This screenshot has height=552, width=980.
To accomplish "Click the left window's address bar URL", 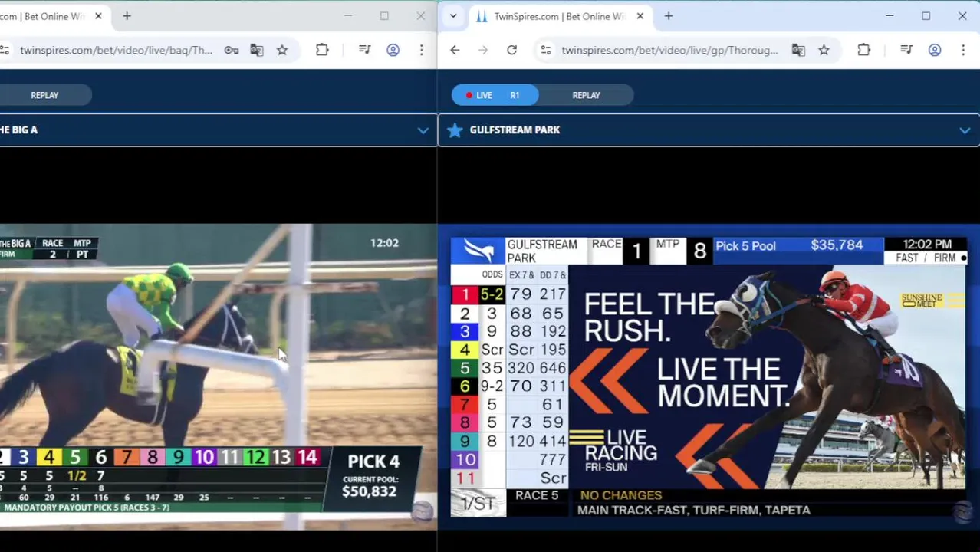I will [116, 51].
